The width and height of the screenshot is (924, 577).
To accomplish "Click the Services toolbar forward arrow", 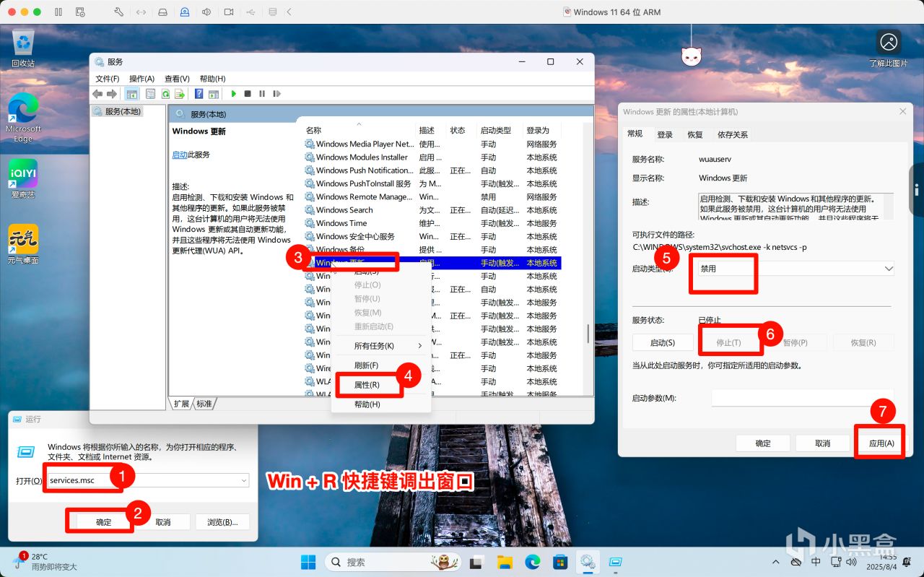I will [112, 94].
